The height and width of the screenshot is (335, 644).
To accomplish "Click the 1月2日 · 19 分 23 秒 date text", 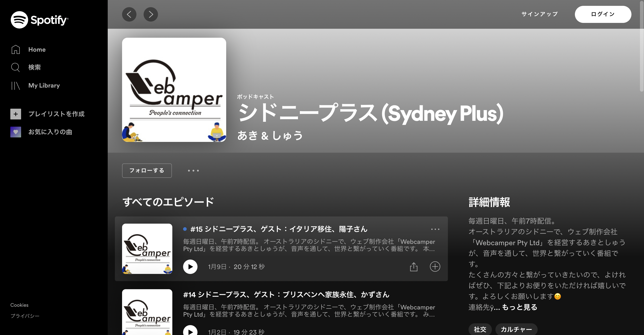I will click(236, 332).
